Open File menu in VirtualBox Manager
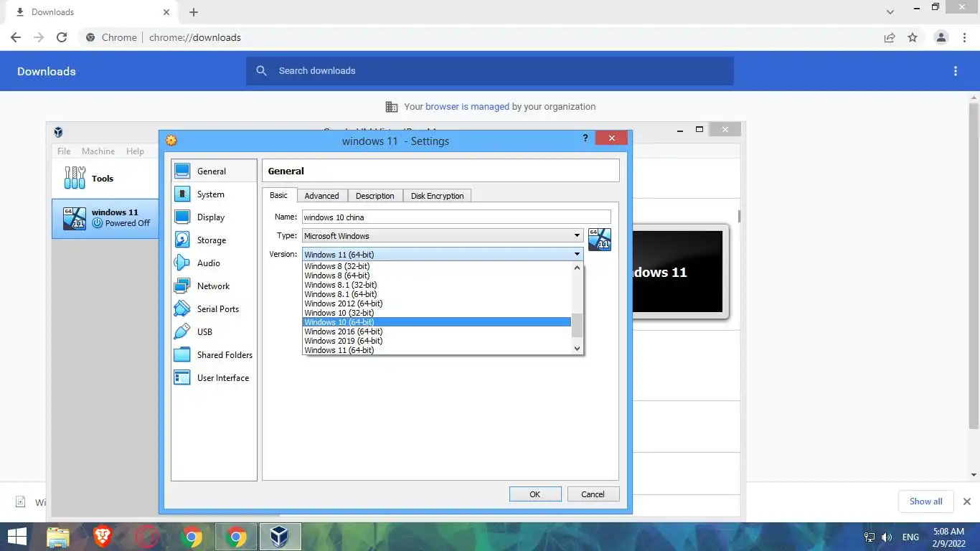The height and width of the screenshot is (551, 980). pos(64,151)
